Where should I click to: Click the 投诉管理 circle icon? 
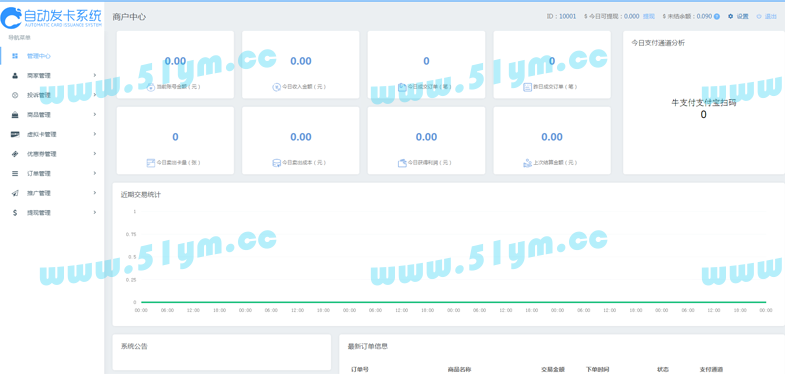[15, 95]
